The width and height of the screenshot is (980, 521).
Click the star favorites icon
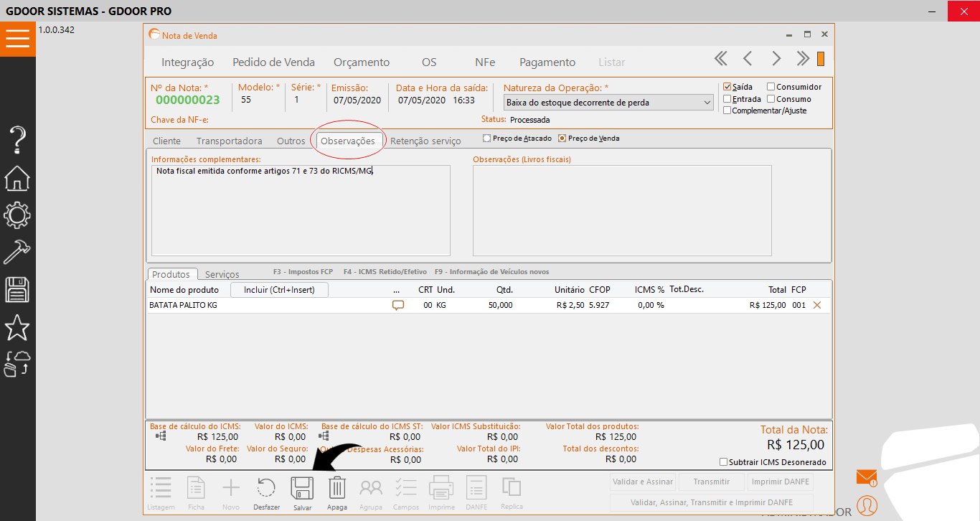point(17,327)
